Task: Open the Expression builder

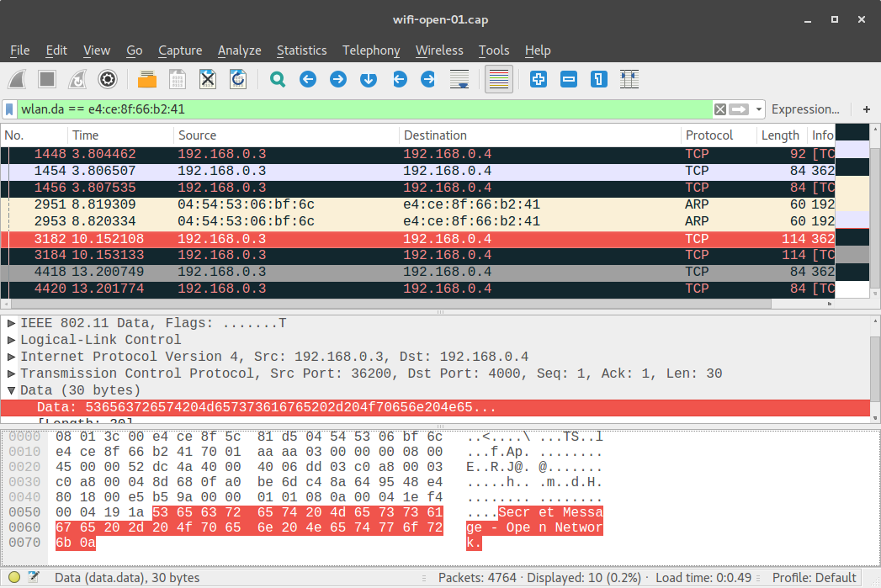Action: tap(804, 109)
